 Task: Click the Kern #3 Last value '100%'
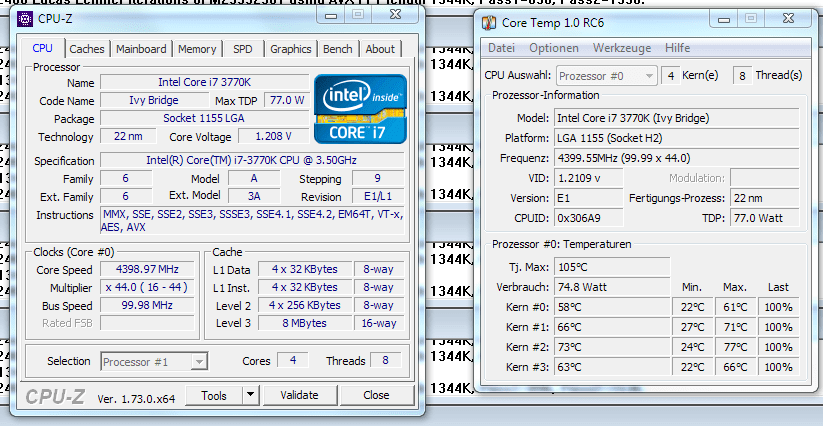(778, 367)
